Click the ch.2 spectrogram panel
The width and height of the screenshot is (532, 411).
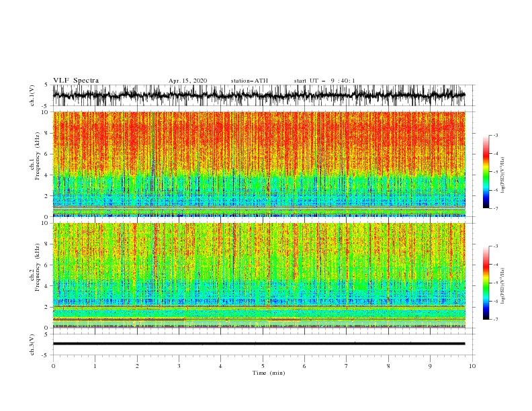click(x=259, y=275)
